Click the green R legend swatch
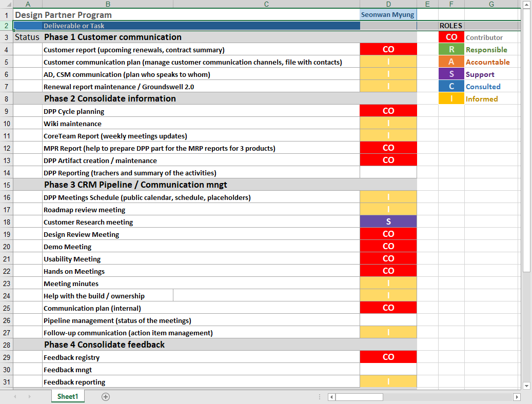Viewport: 532px width, 404px height. (x=451, y=49)
